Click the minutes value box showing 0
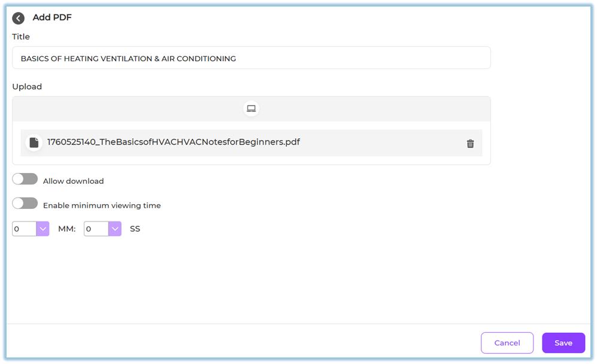 (x=24, y=229)
